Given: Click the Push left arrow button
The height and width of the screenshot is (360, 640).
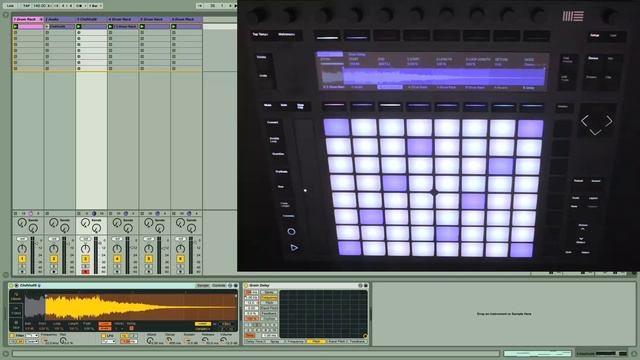Looking at the screenshot, I should point(585,121).
